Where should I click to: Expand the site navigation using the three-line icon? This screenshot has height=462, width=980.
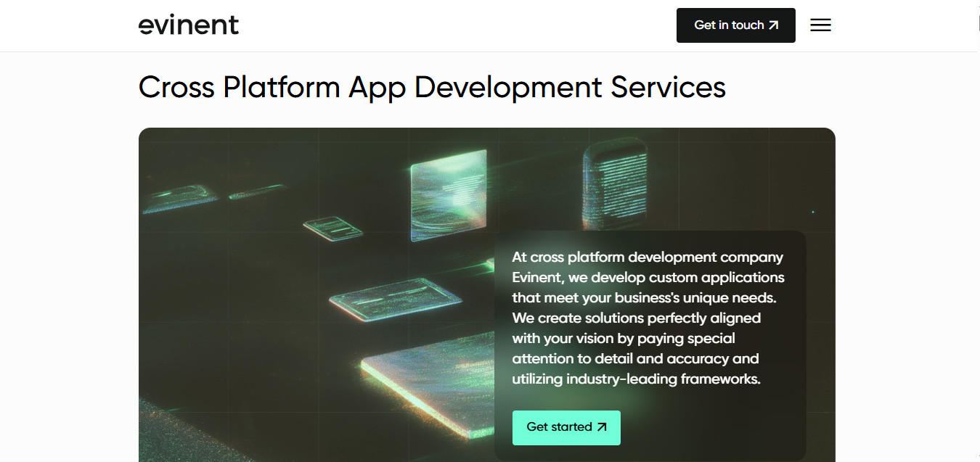tap(820, 25)
